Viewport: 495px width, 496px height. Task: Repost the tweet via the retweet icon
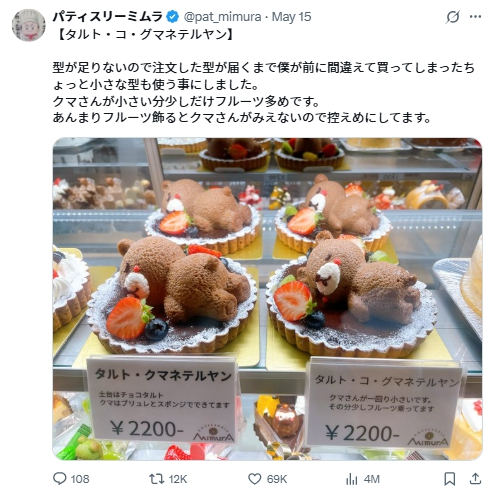[156, 479]
